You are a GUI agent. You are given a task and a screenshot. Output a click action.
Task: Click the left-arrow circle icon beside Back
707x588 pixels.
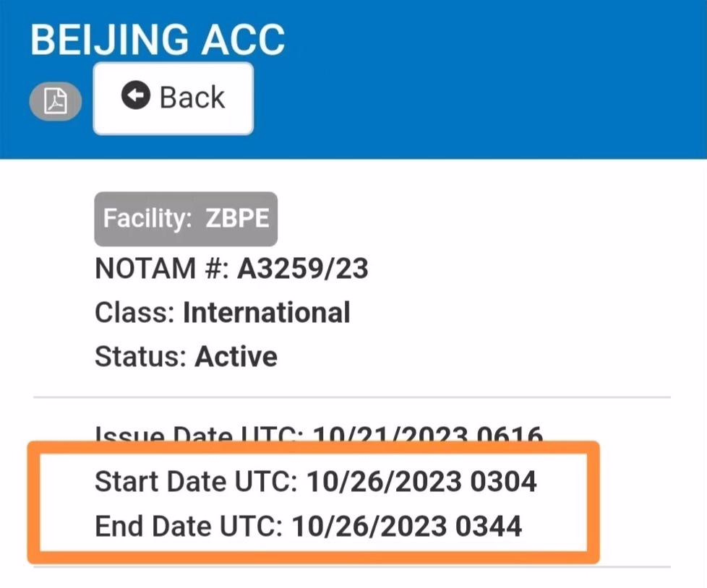135,96
